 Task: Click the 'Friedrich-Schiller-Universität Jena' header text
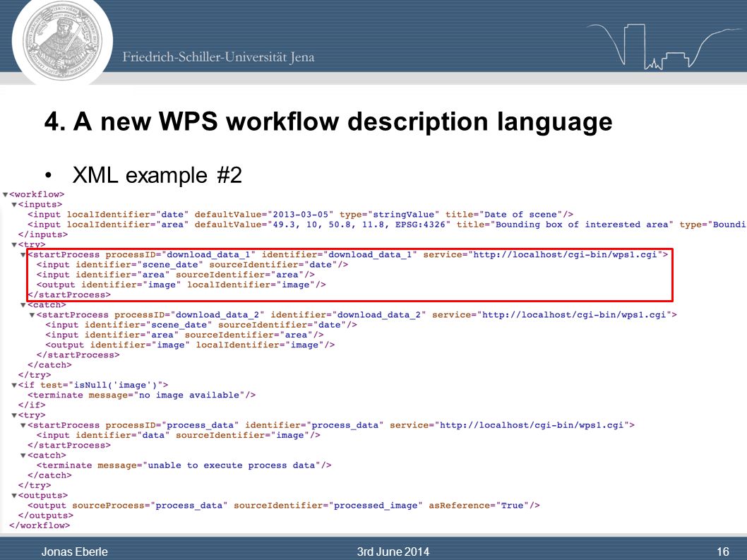218,57
